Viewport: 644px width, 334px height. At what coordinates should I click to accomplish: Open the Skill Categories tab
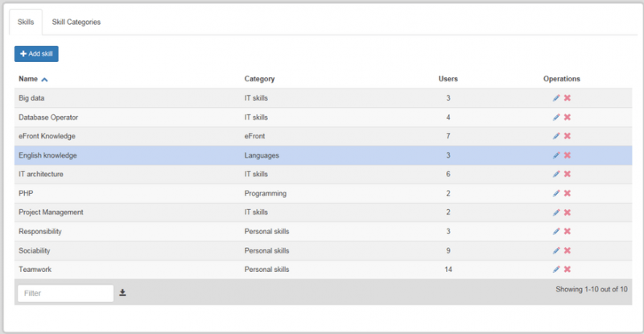(x=76, y=23)
